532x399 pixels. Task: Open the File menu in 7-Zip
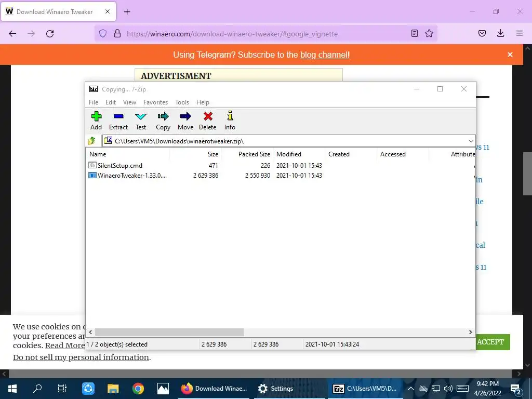point(94,102)
